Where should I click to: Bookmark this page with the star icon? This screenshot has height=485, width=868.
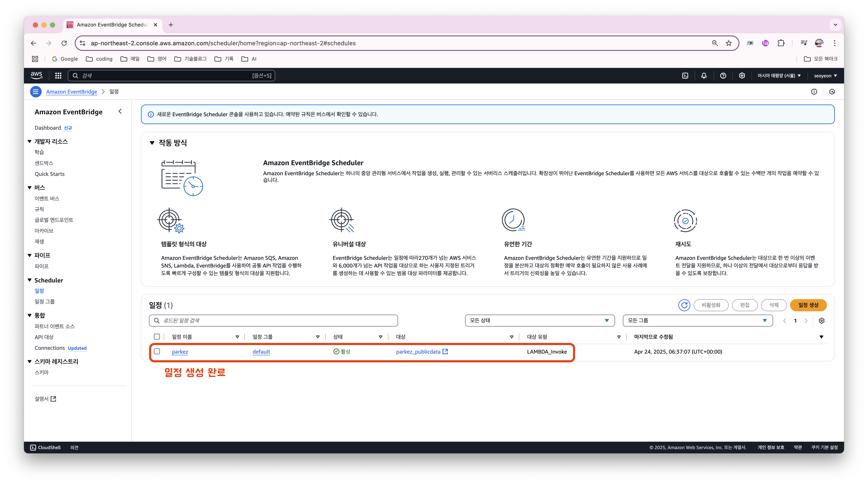(729, 43)
